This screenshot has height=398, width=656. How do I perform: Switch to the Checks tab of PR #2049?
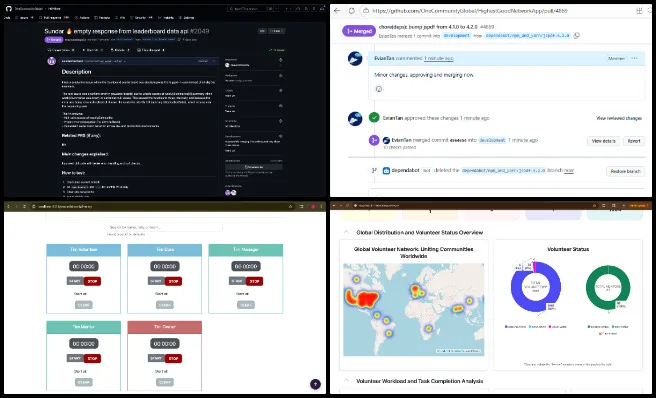pyautogui.click(x=119, y=50)
